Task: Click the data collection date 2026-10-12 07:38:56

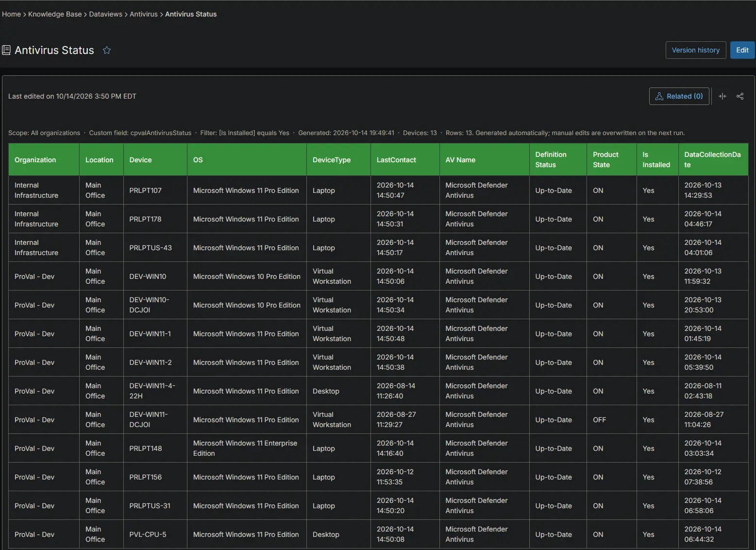Action: pos(713,477)
